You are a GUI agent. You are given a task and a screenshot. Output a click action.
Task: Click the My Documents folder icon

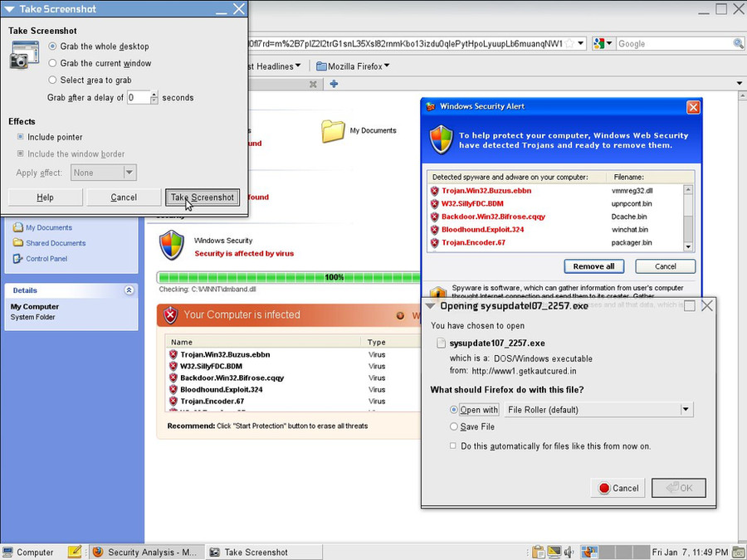(x=333, y=131)
